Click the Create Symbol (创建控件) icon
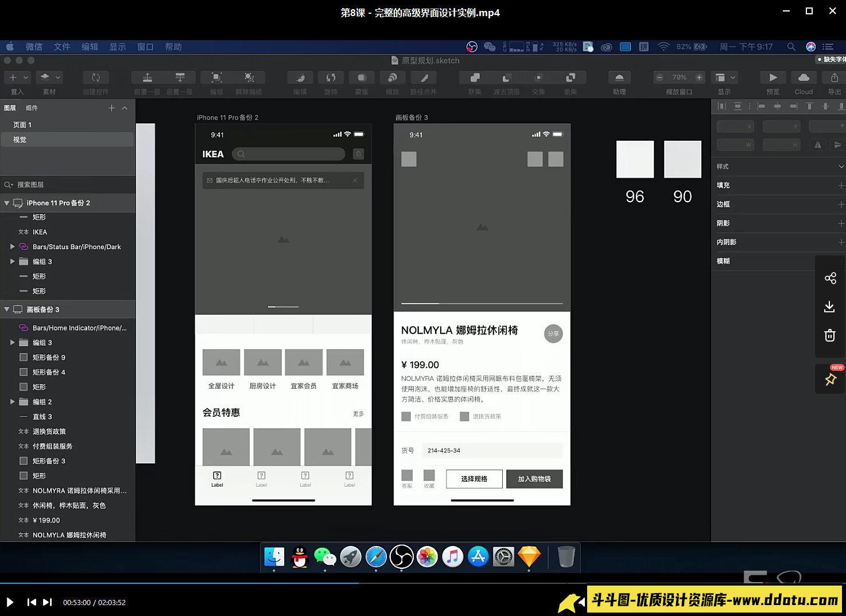Image resolution: width=846 pixels, height=616 pixels. click(96, 77)
